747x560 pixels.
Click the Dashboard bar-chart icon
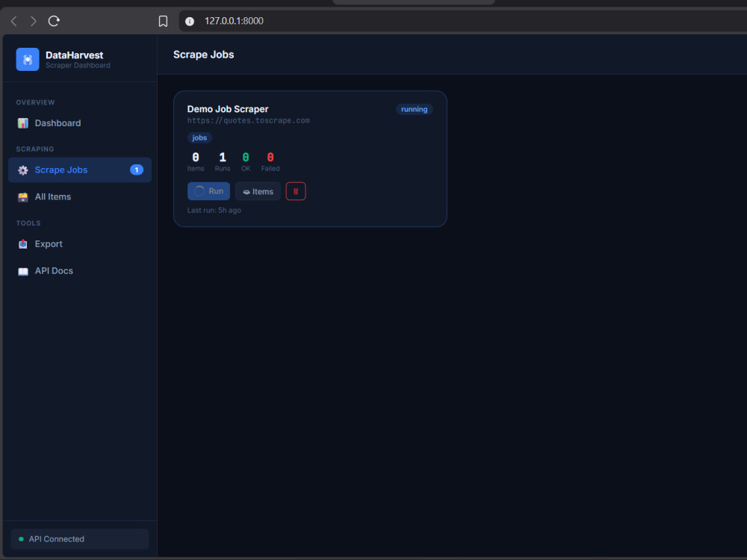[23, 123]
